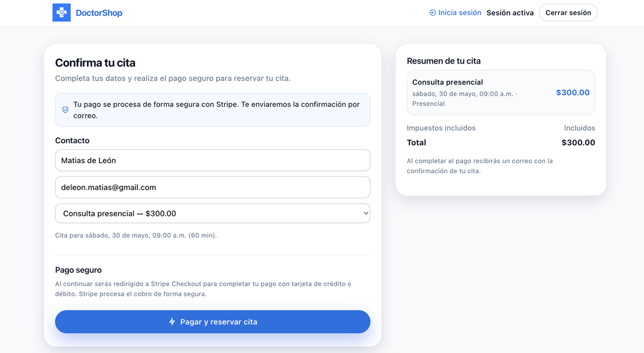Click the shield icon in the Stripe notice
This screenshot has height=353, width=644.
tap(65, 110)
